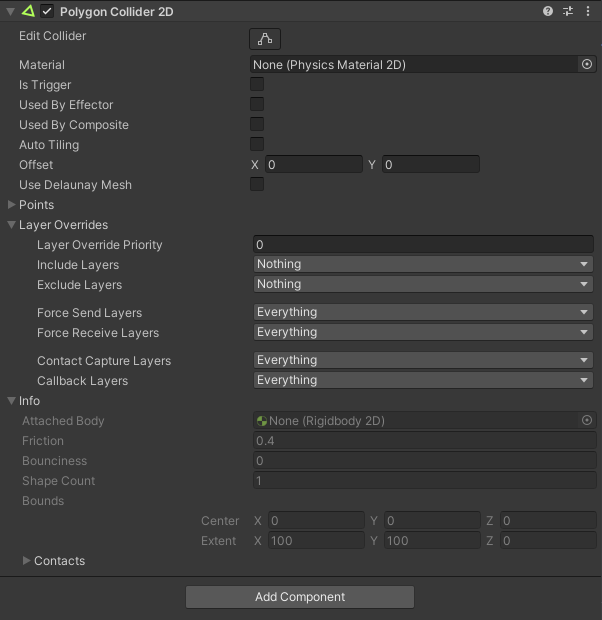
Task: Click the Physics Material 2D object picker
Action: click(x=587, y=64)
